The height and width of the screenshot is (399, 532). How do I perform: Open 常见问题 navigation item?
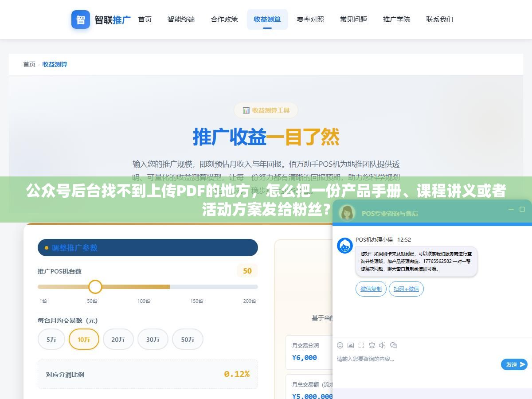coord(353,20)
